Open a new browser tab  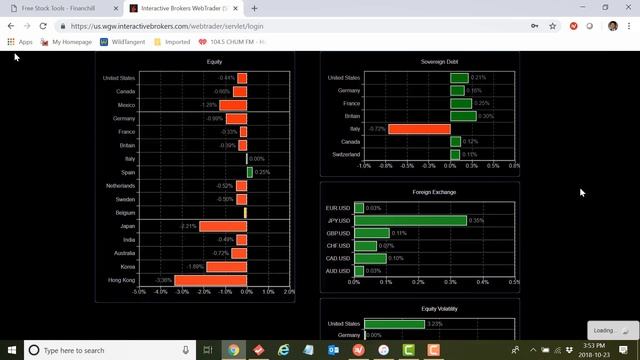[x=254, y=8]
